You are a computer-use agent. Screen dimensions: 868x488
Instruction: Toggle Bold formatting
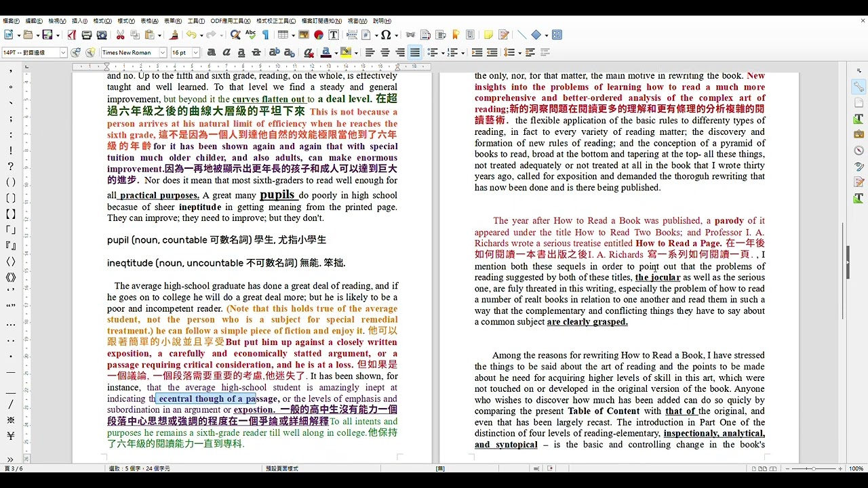pos(212,52)
